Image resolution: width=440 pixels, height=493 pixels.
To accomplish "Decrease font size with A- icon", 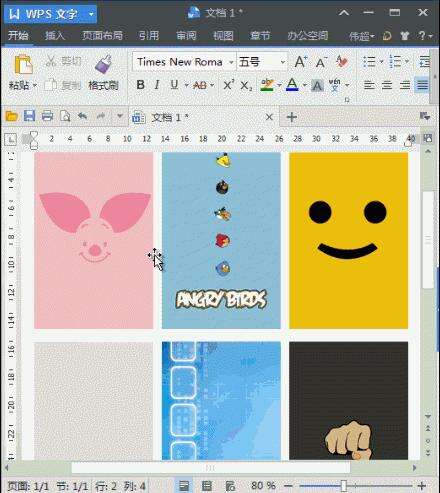I will click(x=321, y=62).
